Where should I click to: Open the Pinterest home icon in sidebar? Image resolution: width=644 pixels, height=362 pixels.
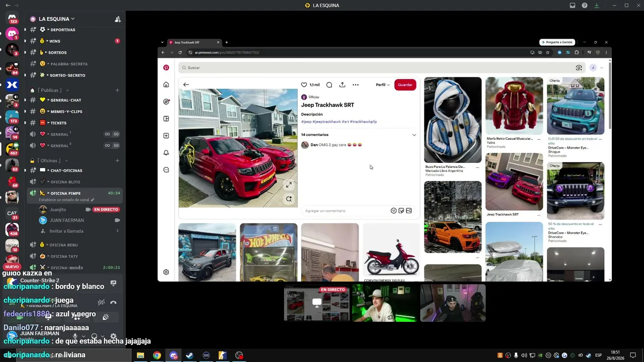[x=166, y=84]
